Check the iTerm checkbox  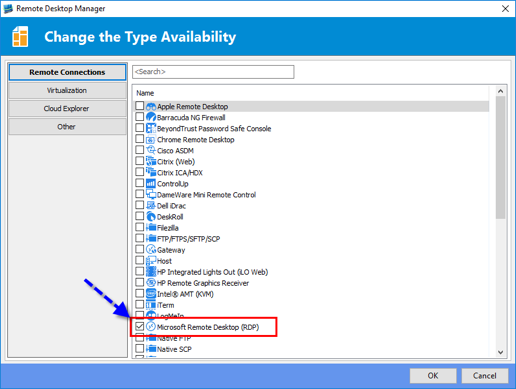coord(140,304)
